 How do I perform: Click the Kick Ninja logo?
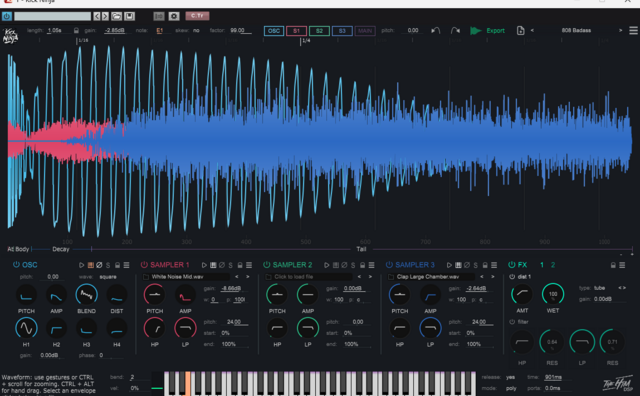(10, 36)
